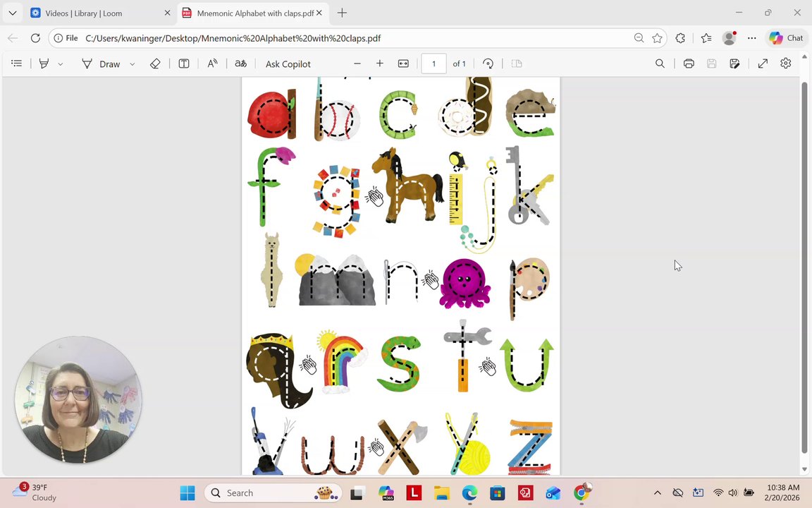Expand the Draw options dropdown arrow

tap(132, 64)
